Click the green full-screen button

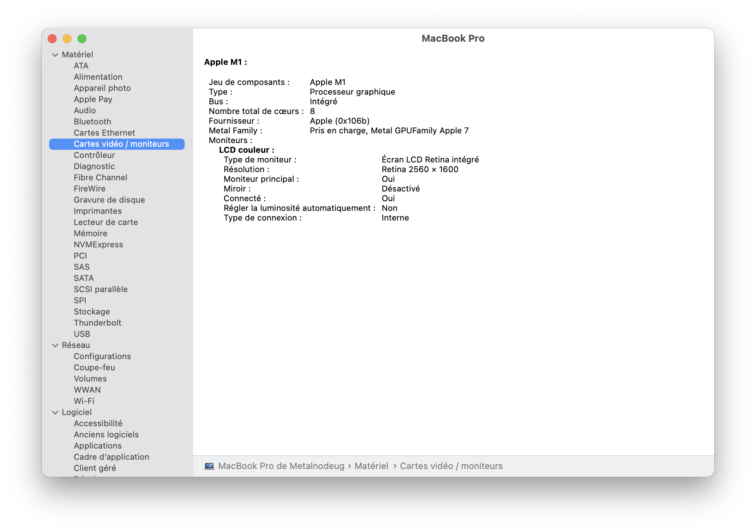pos(82,39)
